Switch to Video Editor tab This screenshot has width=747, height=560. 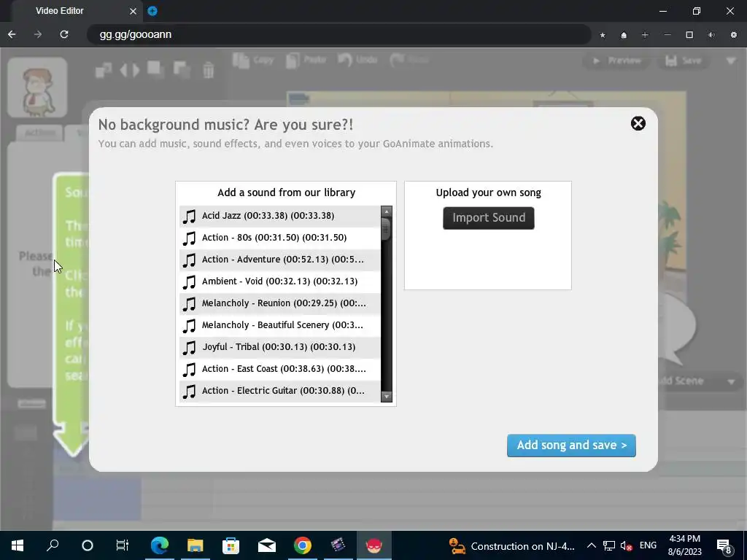pos(60,10)
